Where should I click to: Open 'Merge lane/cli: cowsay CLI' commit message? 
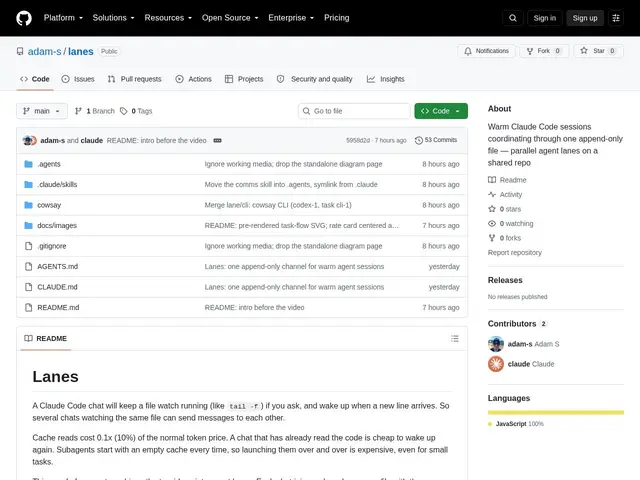[x=278, y=205]
